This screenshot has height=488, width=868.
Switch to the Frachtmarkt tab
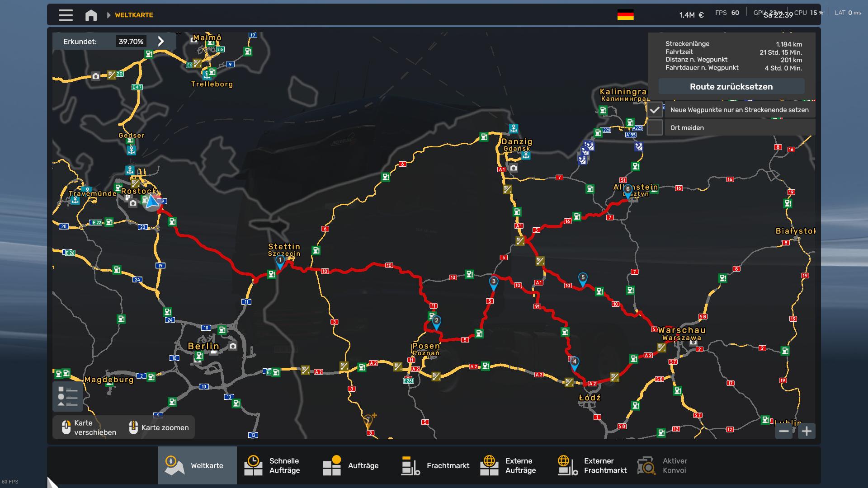435,465
